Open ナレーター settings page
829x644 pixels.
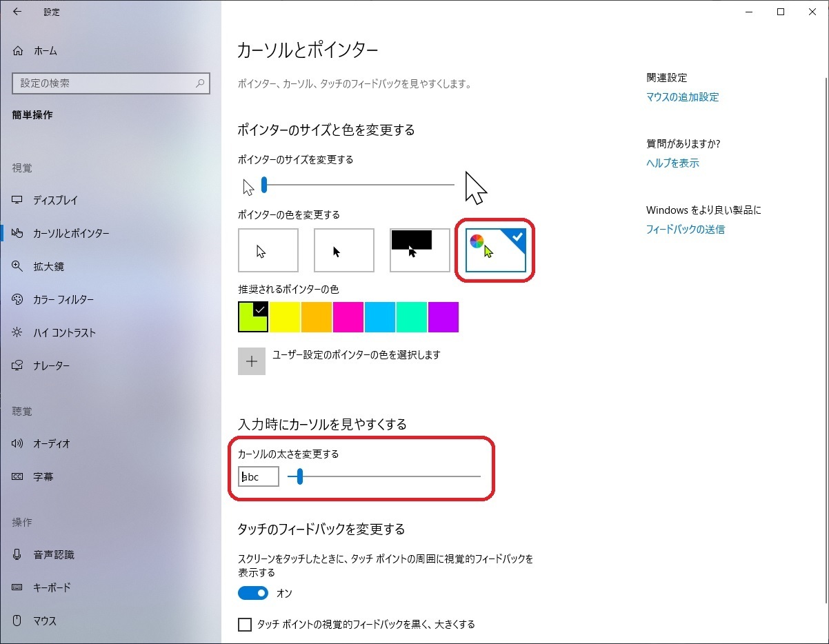click(51, 366)
